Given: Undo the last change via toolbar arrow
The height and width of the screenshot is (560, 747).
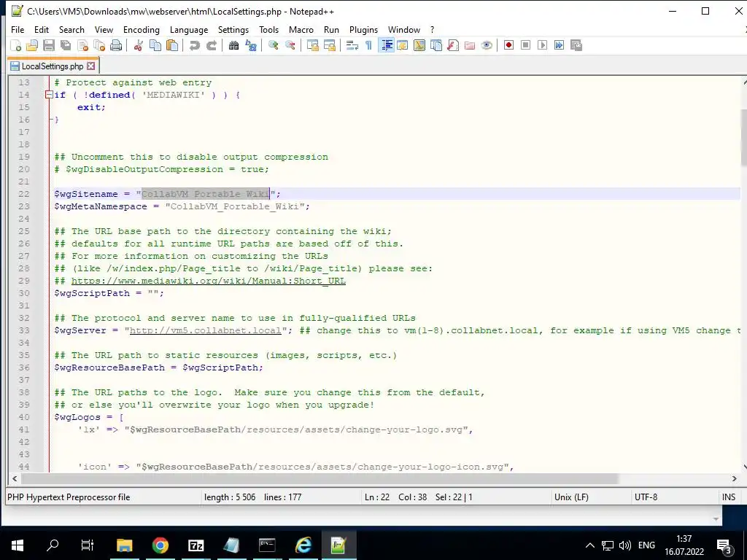Looking at the screenshot, I should coord(194,45).
